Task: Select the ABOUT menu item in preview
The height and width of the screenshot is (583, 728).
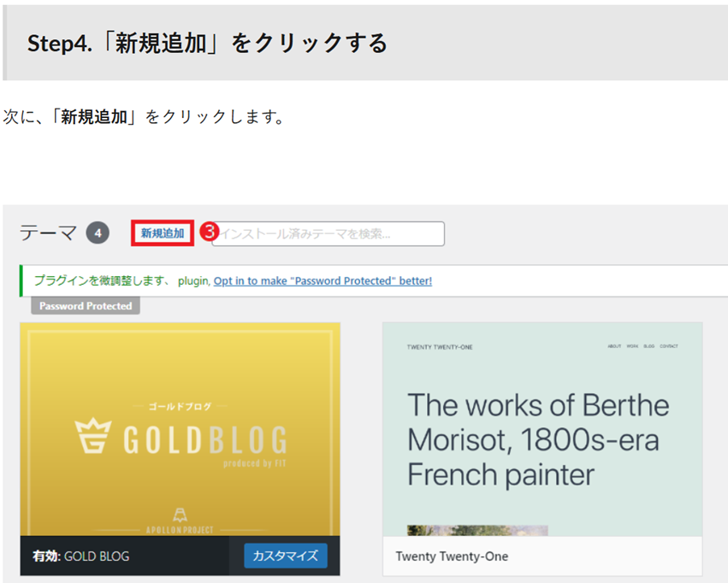Action: pos(613,346)
